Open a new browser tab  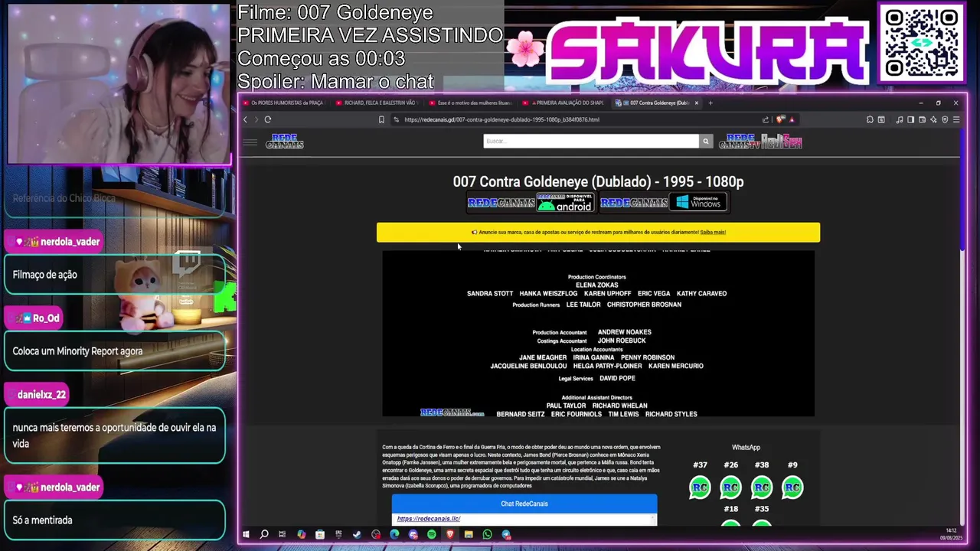710,103
